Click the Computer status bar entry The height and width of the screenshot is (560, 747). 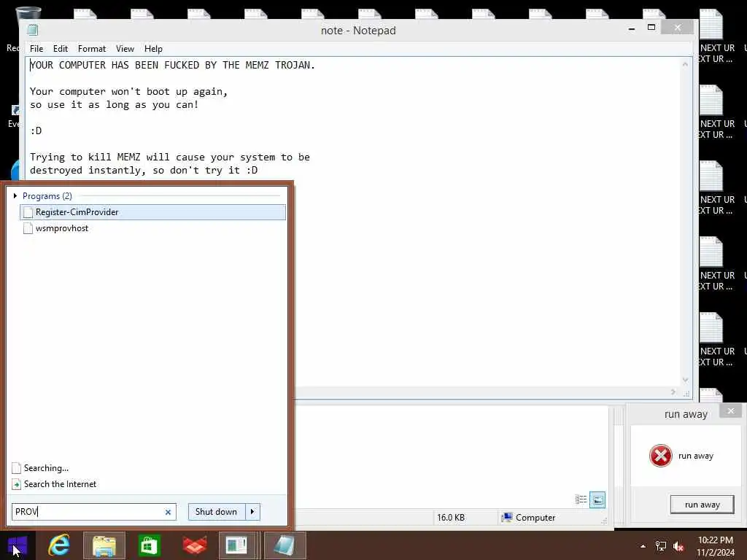point(528,518)
